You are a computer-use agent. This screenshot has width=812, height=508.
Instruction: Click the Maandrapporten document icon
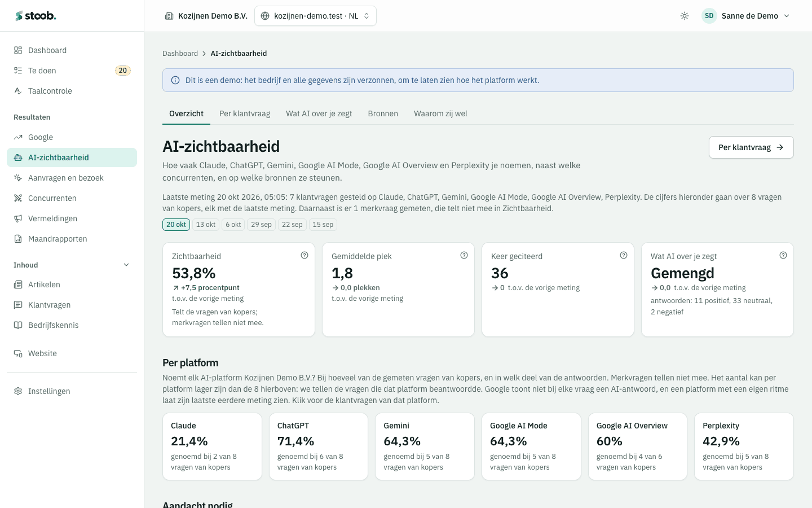point(18,239)
